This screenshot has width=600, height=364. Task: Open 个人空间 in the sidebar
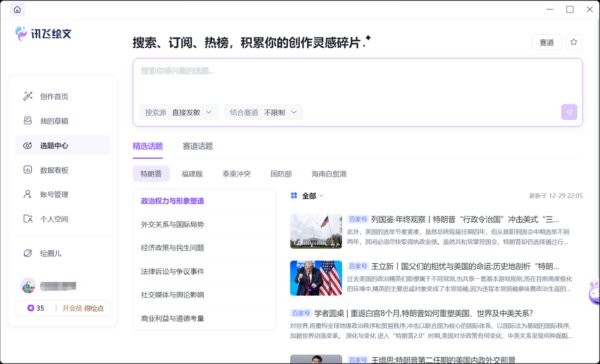[63, 219]
